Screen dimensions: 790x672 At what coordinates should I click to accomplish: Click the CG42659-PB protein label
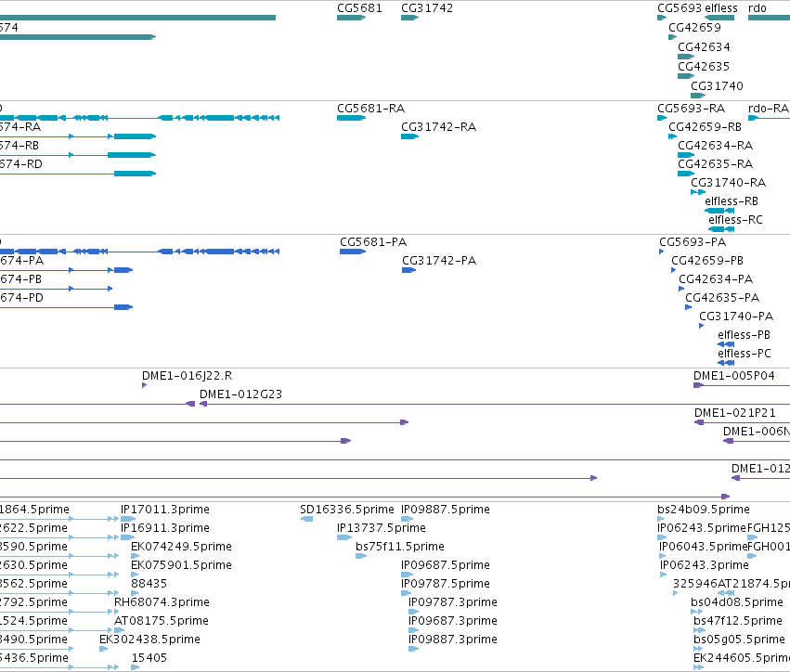[706, 261]
